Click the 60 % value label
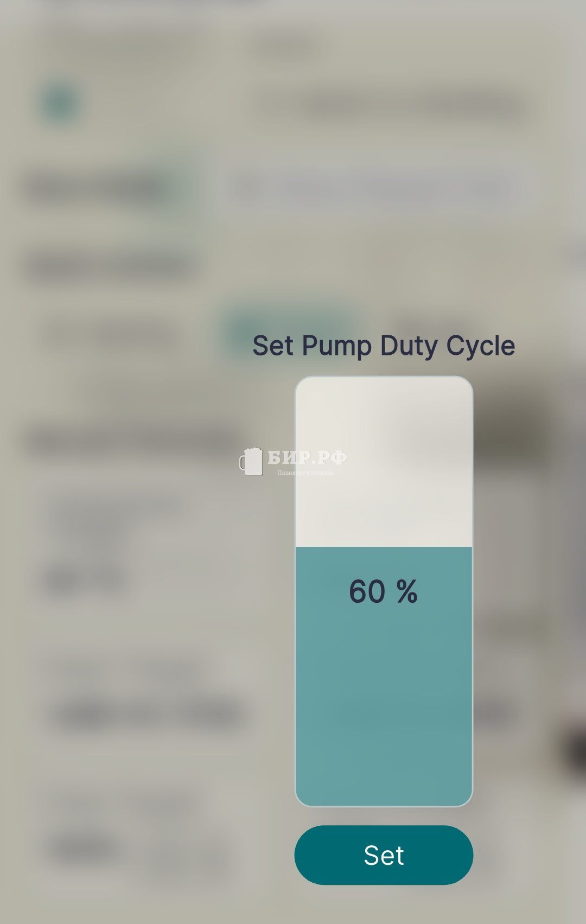The image size is (586, 924). [383, 591]
